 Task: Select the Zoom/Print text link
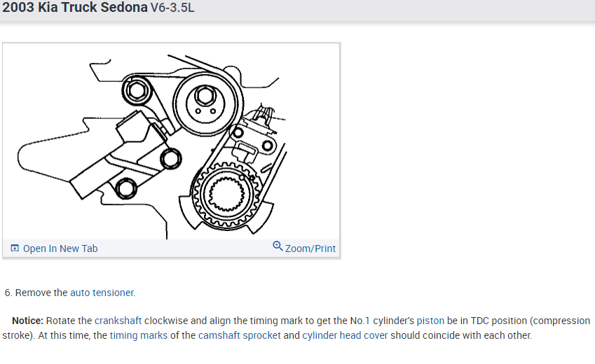(x=310, y=248)
